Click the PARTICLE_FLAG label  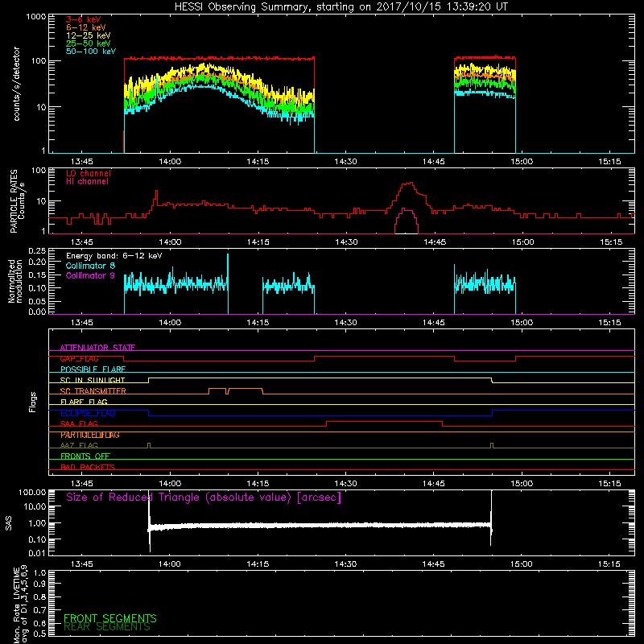[x=90, y=435]
